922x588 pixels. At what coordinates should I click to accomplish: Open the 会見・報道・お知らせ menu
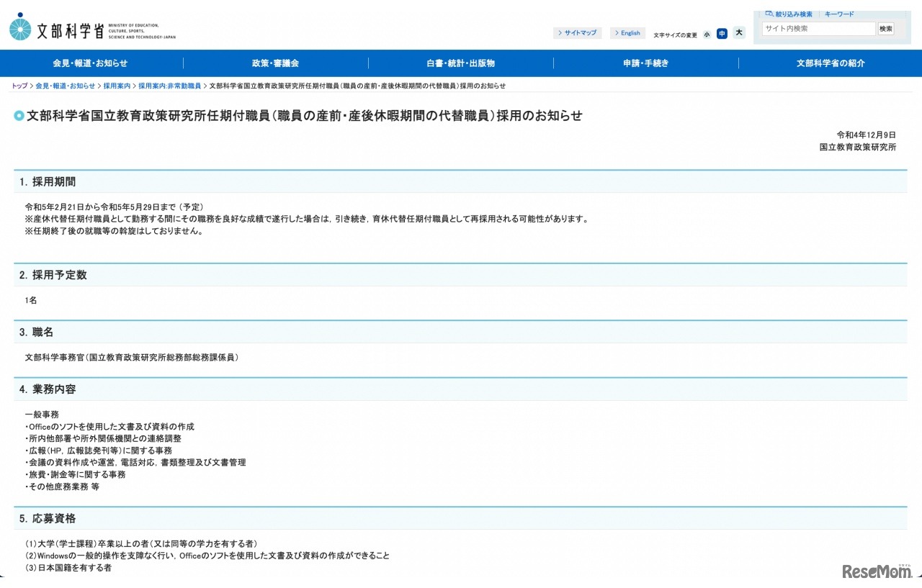tap(90, 63)
